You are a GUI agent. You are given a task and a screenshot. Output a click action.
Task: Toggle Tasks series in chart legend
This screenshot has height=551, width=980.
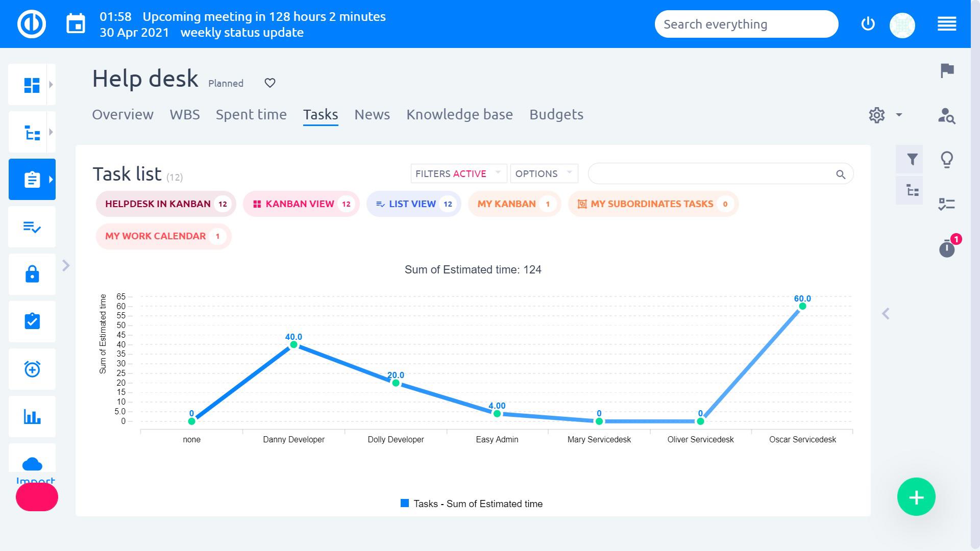coord(472,504)
